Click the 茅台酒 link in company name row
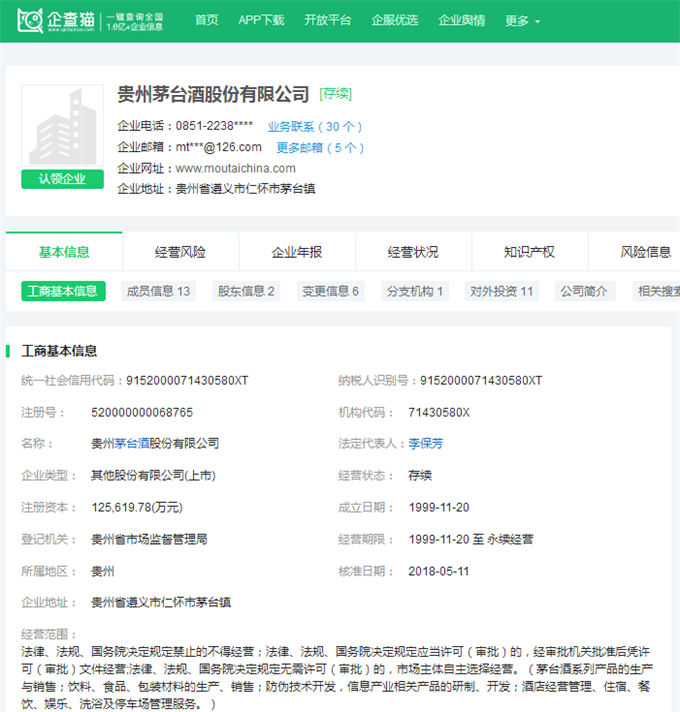This screenshot has height=712, width=680. (x=132, y=443)
